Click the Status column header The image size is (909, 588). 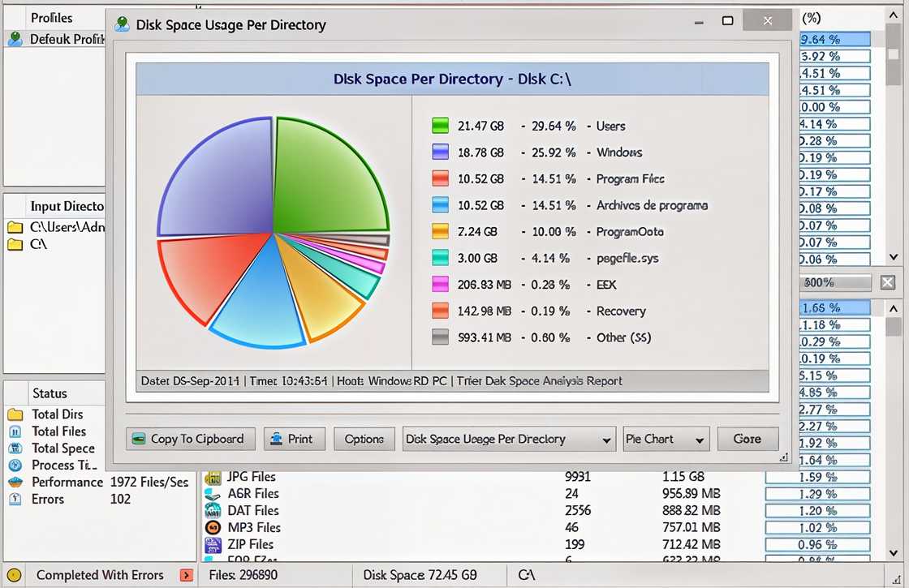click(x=50, y=393)
